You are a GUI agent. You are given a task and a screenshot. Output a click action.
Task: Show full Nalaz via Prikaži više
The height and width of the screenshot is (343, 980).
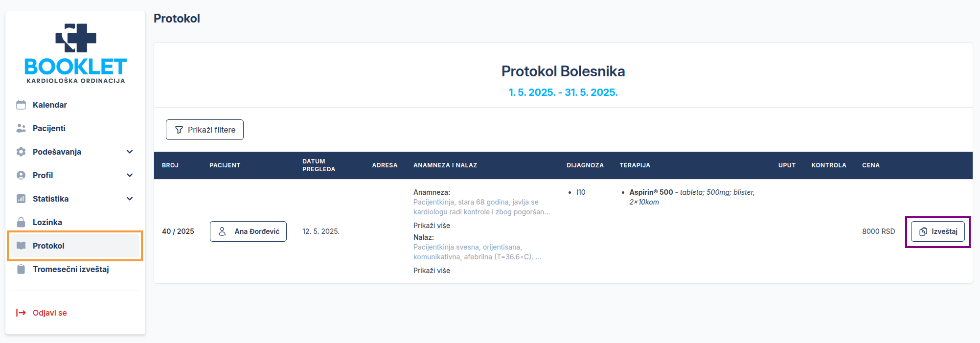pyautogui.click(x=431, y=270)
